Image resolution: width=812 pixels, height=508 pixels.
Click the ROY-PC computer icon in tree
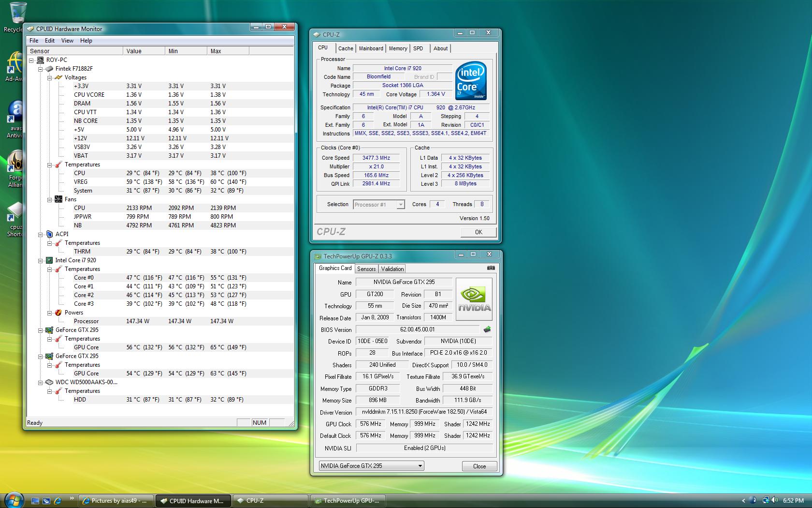click(41, 60)
